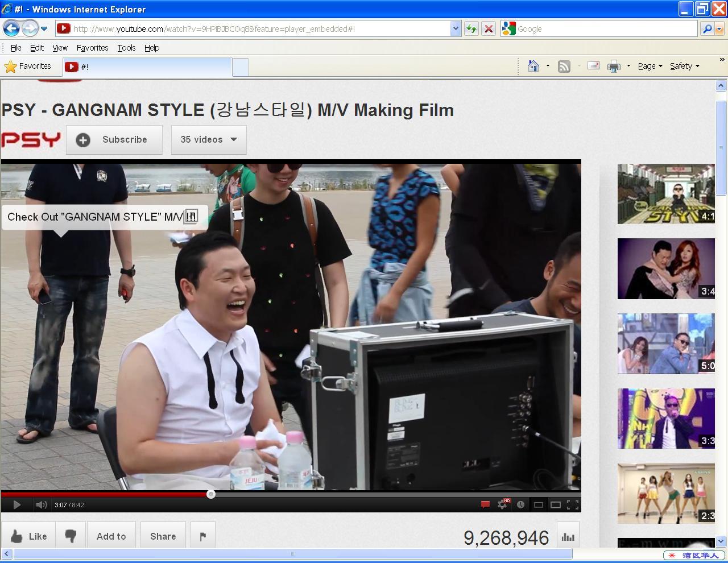Switch to large player size
This screenshot has width=728, height=563.
coord(556,504)
